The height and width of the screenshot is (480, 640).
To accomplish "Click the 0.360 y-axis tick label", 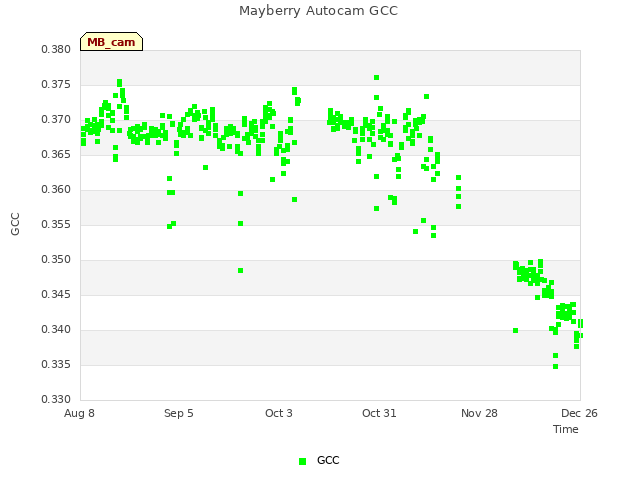I will click(56, 189).
